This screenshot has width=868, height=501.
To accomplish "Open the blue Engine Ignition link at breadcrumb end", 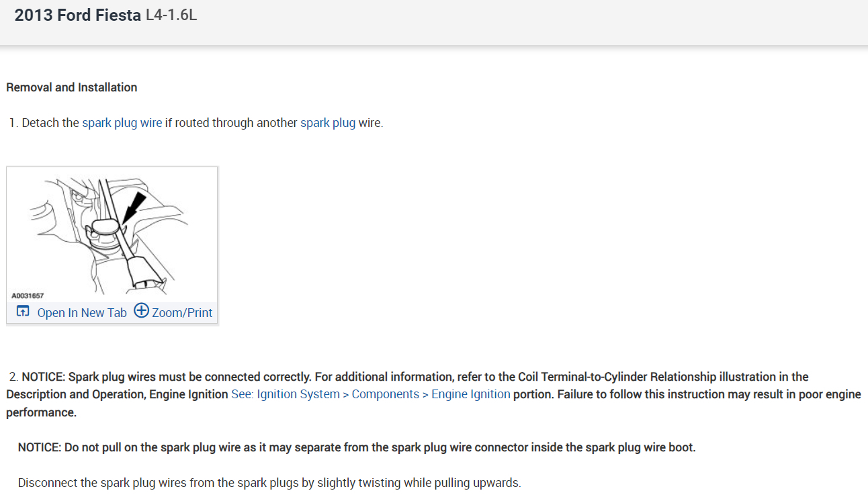I will [x=470, y=394].
